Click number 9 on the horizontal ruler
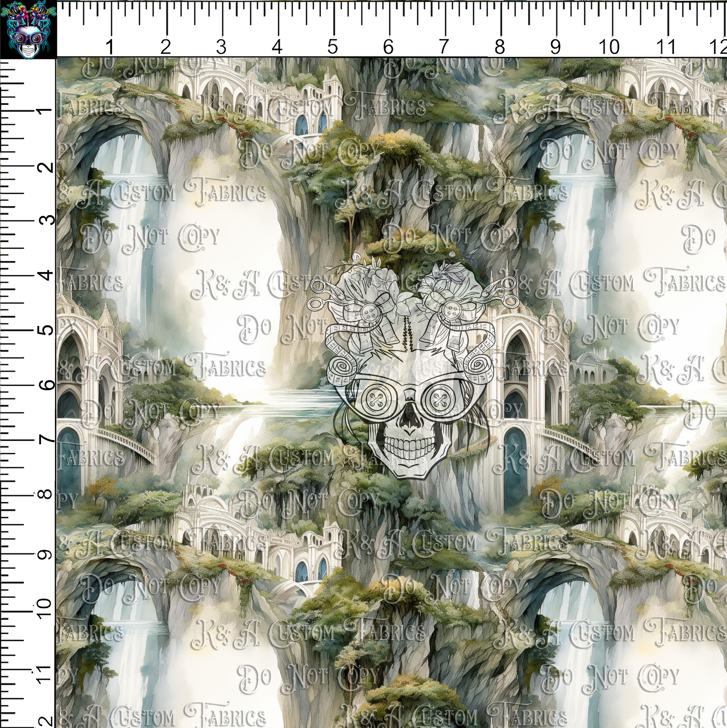The image size is (727, 728). (555, 47)
